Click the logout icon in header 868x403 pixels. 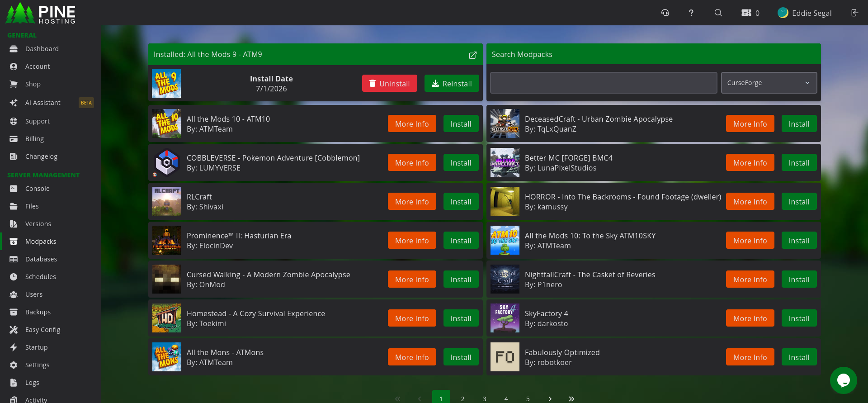tap(854, 13)
